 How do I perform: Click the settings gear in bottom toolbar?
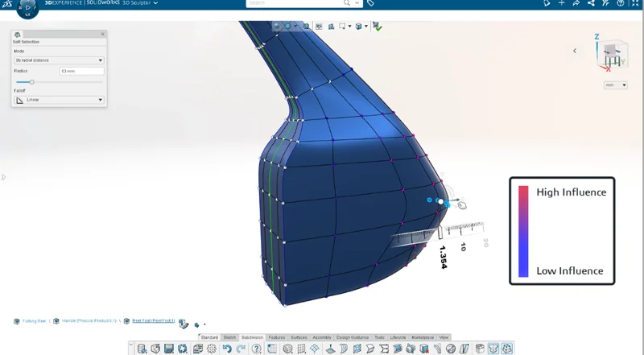coord(212,349)
